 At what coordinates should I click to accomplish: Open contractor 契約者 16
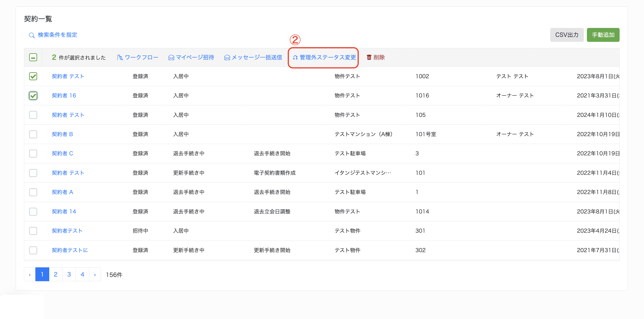tap(64, 95)
